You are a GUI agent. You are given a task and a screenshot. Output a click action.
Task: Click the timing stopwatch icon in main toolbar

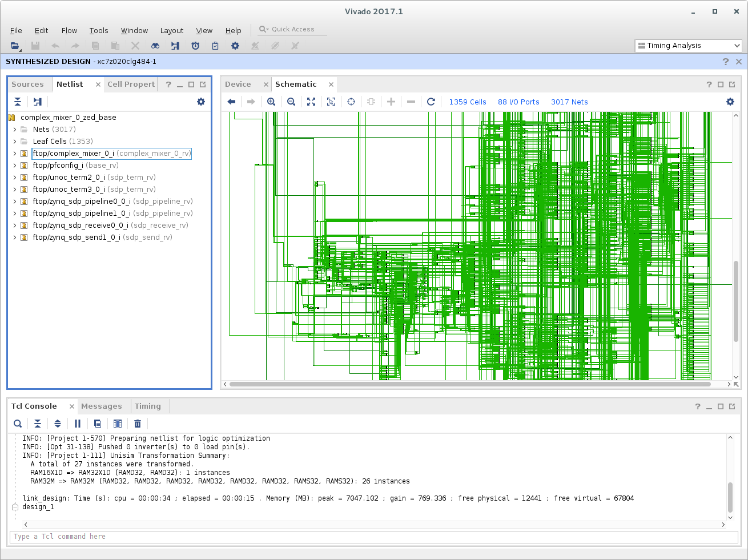(195, 46)
